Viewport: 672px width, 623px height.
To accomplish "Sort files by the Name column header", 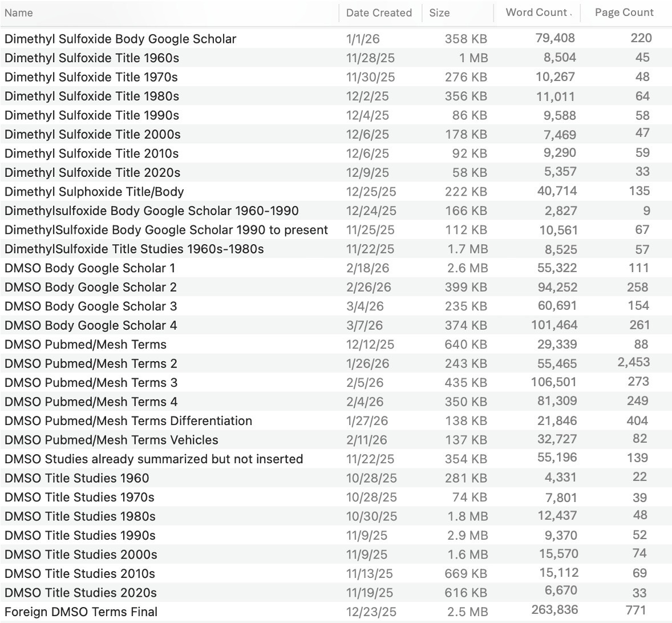I will [x=19, y=13].
